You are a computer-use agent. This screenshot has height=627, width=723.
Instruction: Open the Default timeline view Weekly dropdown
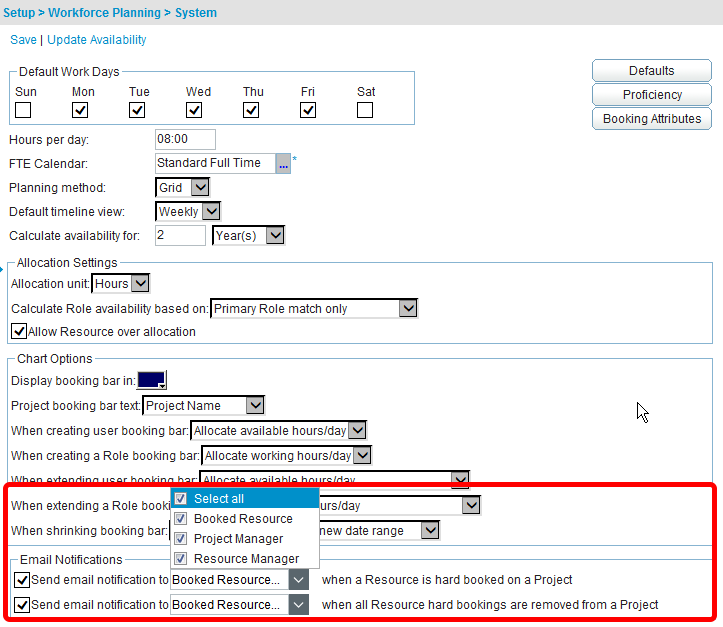coord(188,211)
